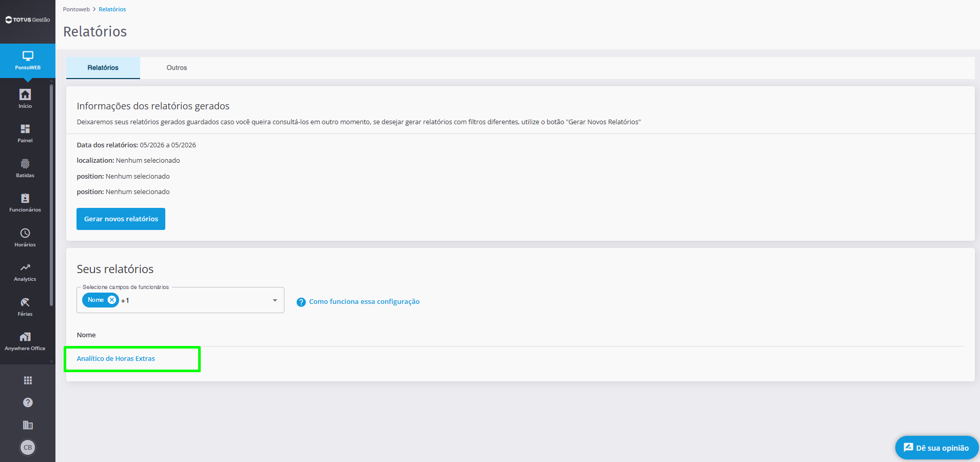The image size is (980, 462).
Task: Expand the employee fields dropdown arrow
Action: 275,300
